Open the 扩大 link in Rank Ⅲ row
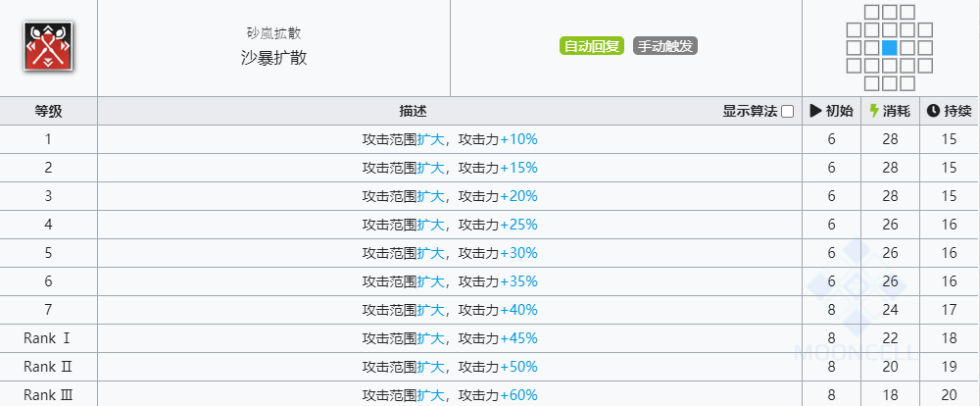 430,395
